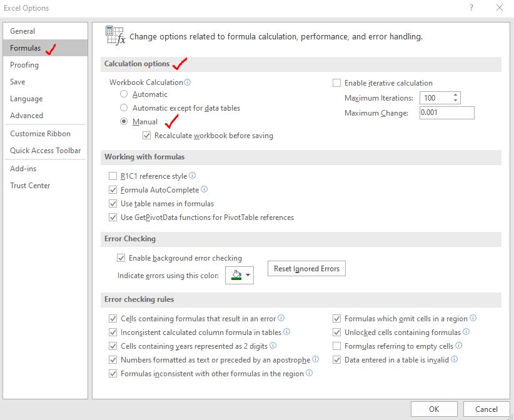Open the error indicator color dropdown
The height and width of the screenshot is (420, 514).
[x=239, y=275]
